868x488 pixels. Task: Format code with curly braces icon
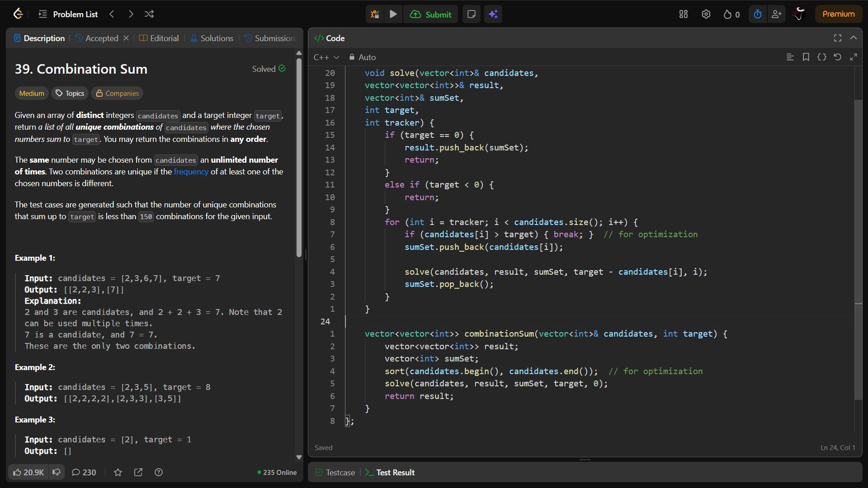[x=821, y=57]
